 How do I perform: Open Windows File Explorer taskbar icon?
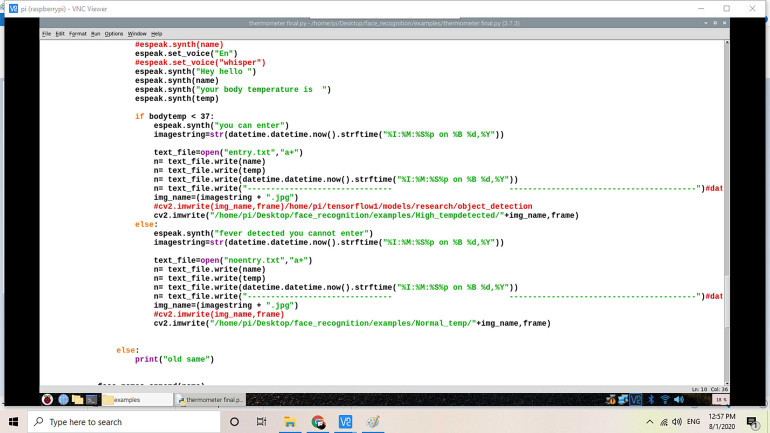pos(290,422)
